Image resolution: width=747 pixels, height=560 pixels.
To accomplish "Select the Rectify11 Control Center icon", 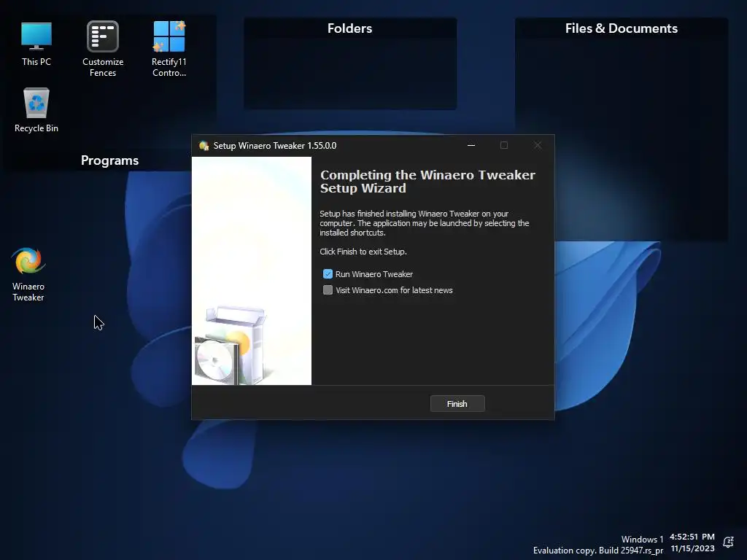I will (x=169, y=49).
